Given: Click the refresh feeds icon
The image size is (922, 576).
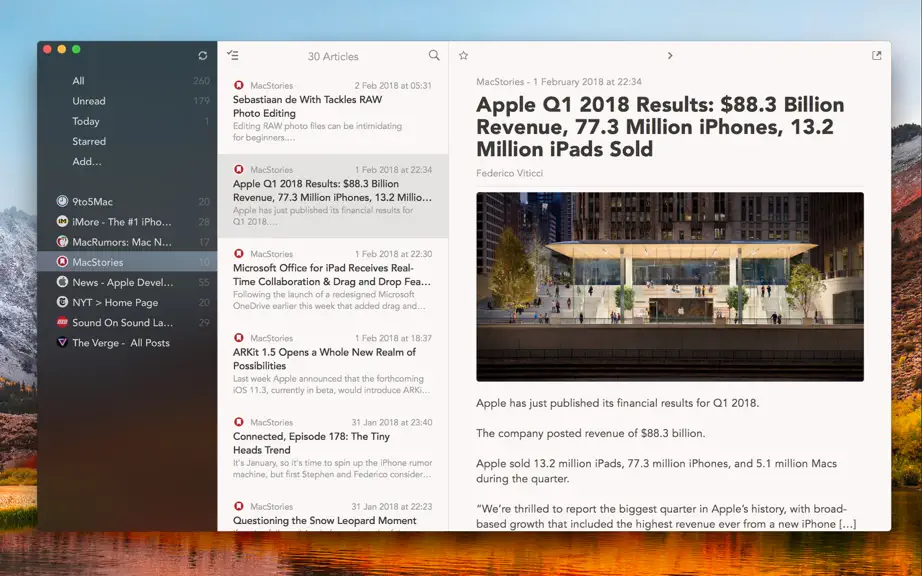Looking at the screenshot, I should (203, 55).
